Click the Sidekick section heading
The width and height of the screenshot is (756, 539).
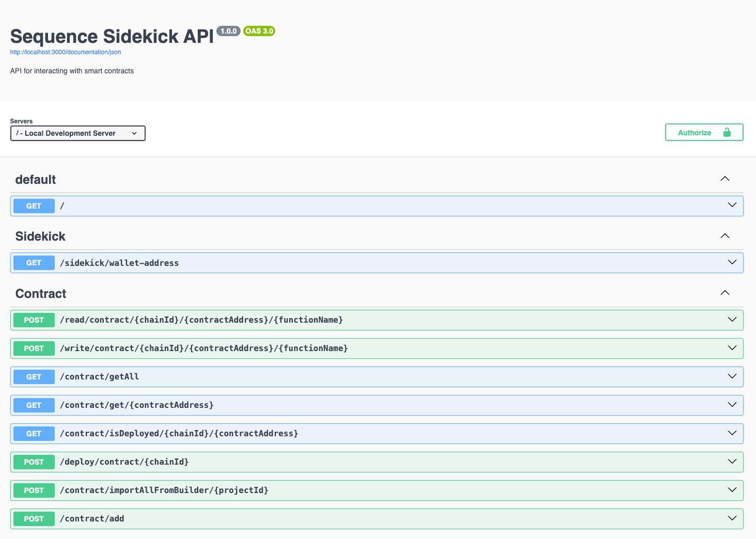(40, 236)
